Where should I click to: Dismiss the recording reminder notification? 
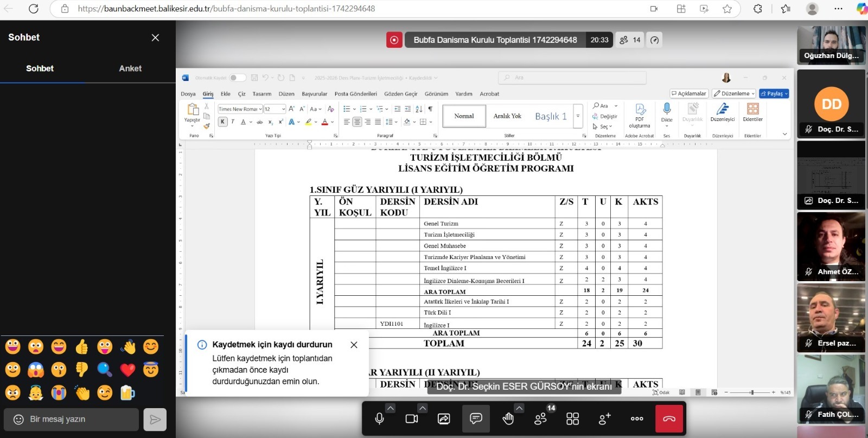pos(354,345)
